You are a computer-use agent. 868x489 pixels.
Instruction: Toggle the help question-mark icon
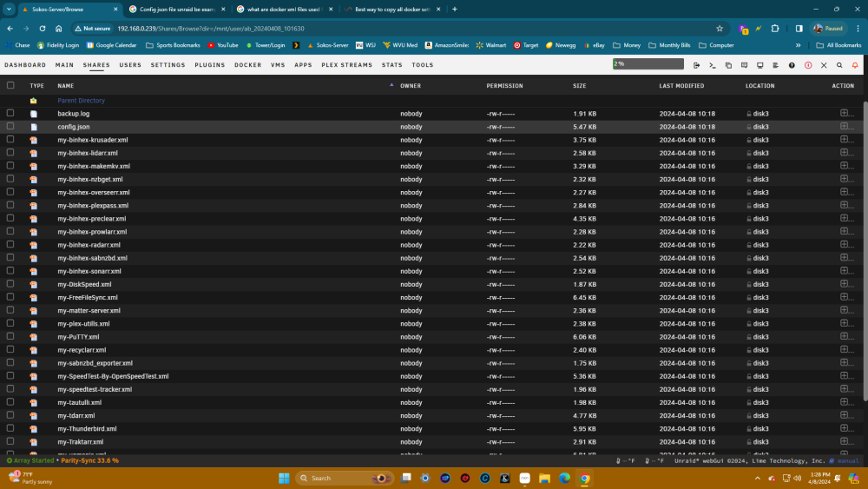[x=792, y=65]
